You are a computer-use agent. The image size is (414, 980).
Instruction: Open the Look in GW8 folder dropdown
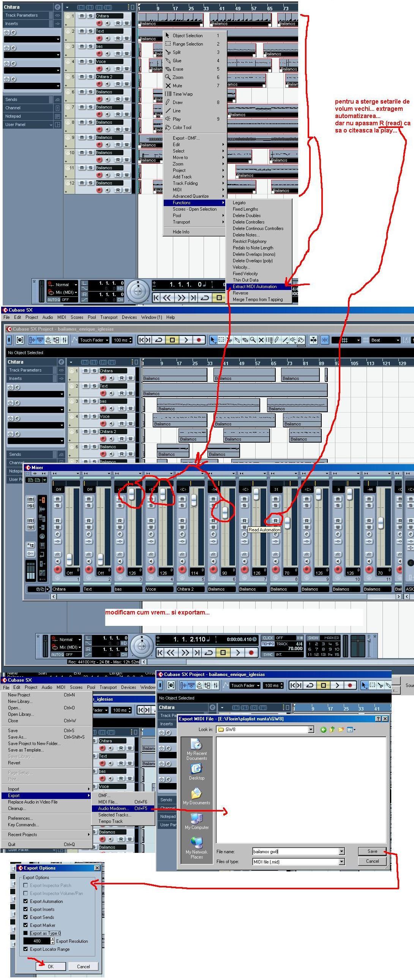(311, 729)
